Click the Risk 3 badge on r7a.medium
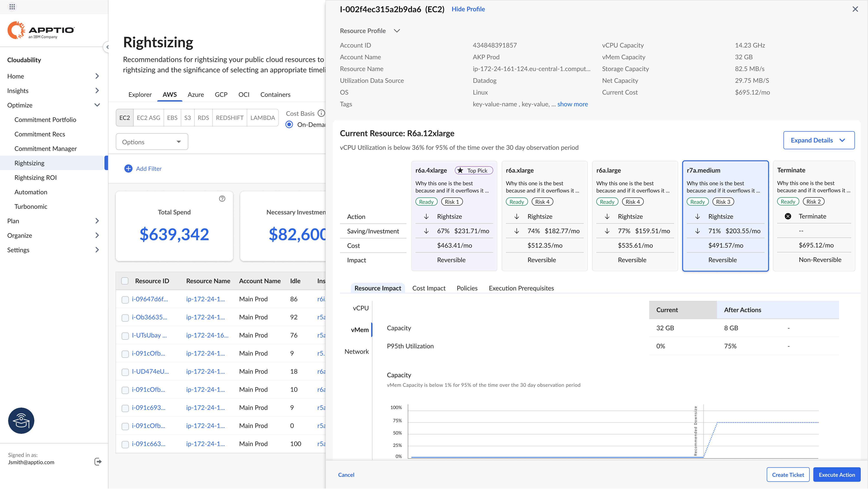 (723, 202)
